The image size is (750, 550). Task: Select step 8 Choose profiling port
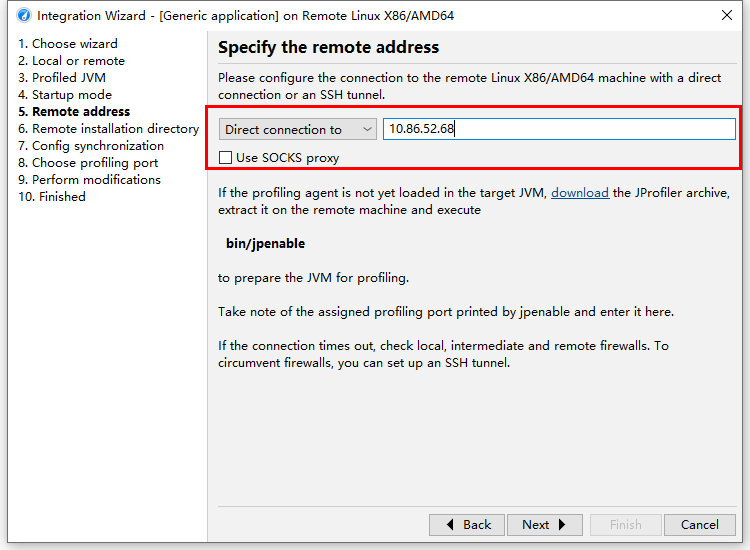pyautogui.click(x=88, y=163)
